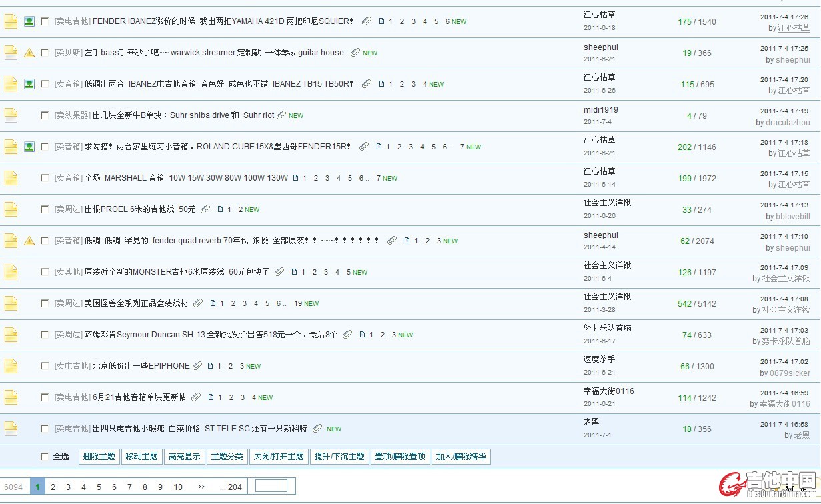Click folder icon of MARSHALL thread
821x504 pixels.
(x=11, y=178)
